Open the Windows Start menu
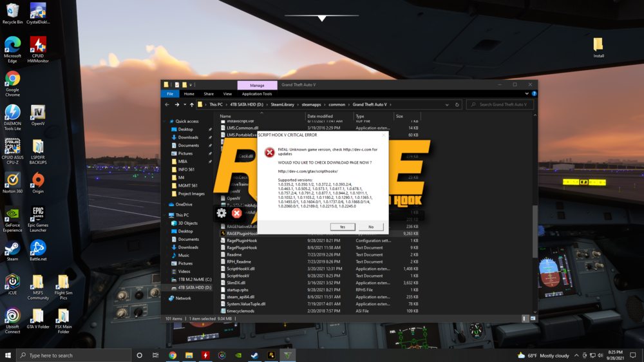Image resolution: width=644 pixels, height=362 pixels. pos(8,356)
